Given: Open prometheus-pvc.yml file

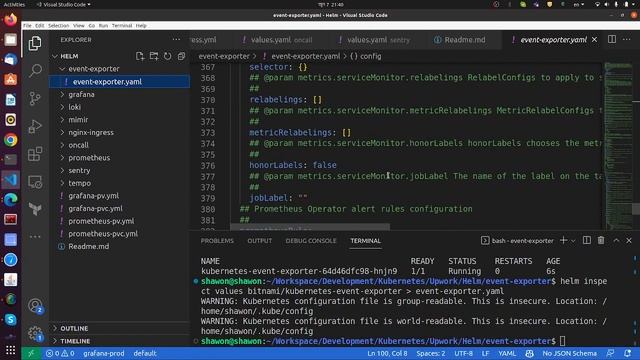Looking at the screenshot, I should [x=119, y=233].
